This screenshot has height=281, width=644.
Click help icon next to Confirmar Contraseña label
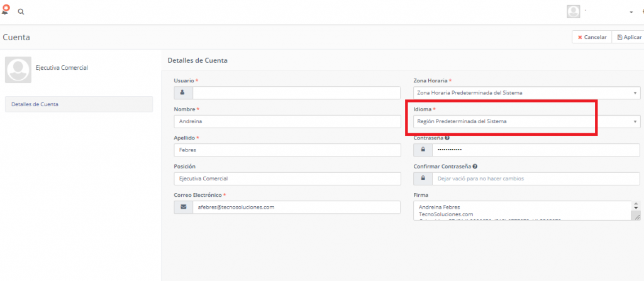point(475,166)
